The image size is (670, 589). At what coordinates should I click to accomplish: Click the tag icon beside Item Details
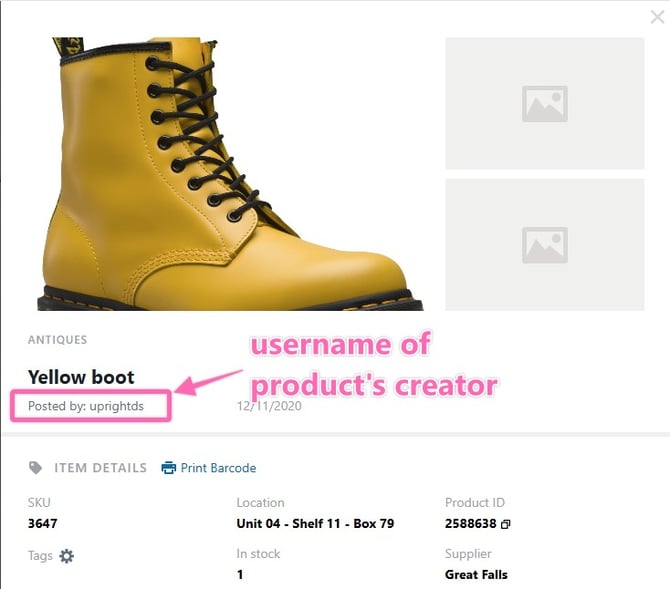36,468
